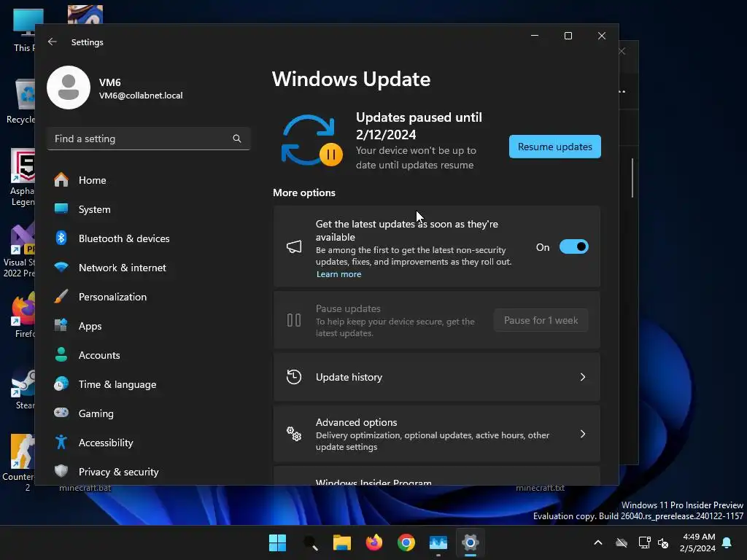Select the System menu label
This screenshot has width=747, height=560.
pyautogui.click(x=94, y=209)
